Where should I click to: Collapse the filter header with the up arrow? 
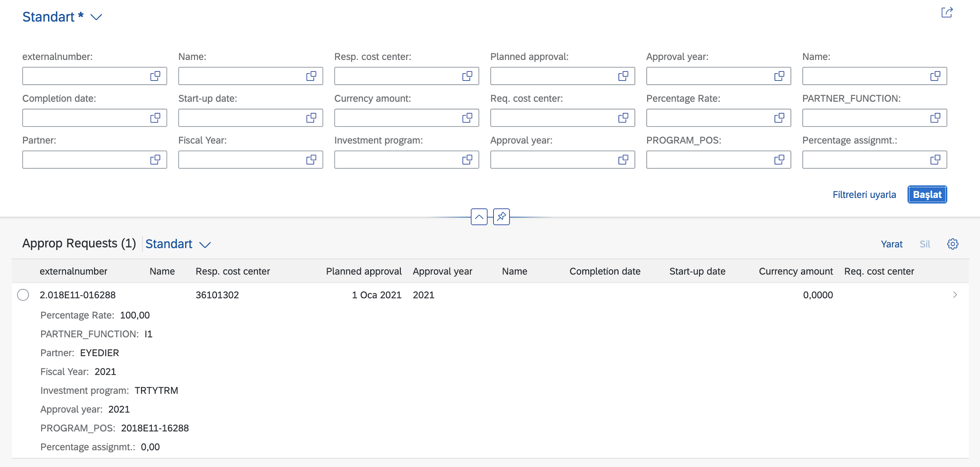click(x=479, y=217)
